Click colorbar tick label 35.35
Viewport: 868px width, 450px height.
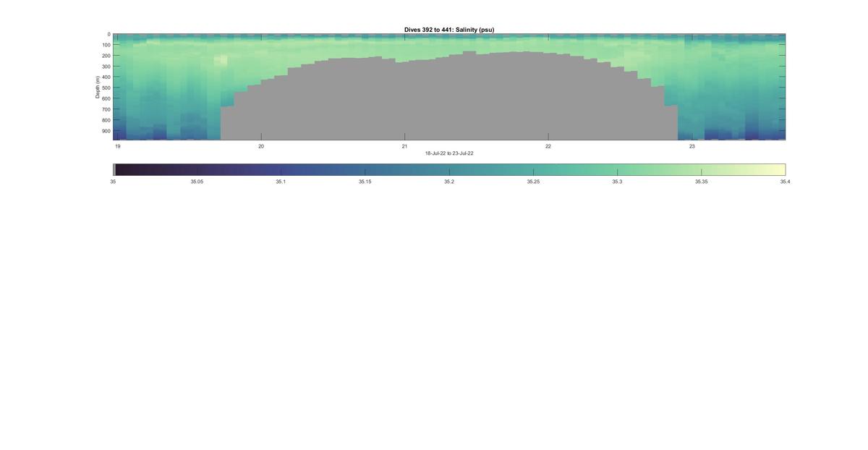point(701,182)
